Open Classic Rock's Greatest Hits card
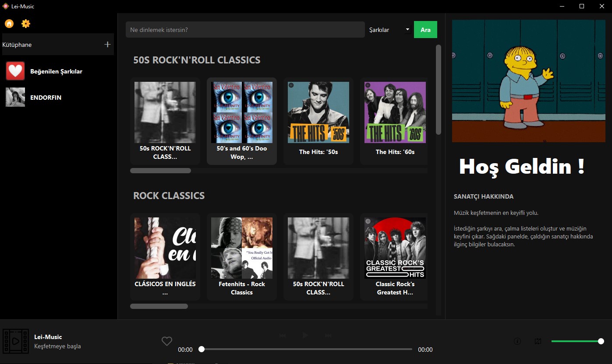Image resolution: width=612 pixels, height=364 pixels. 394,257
